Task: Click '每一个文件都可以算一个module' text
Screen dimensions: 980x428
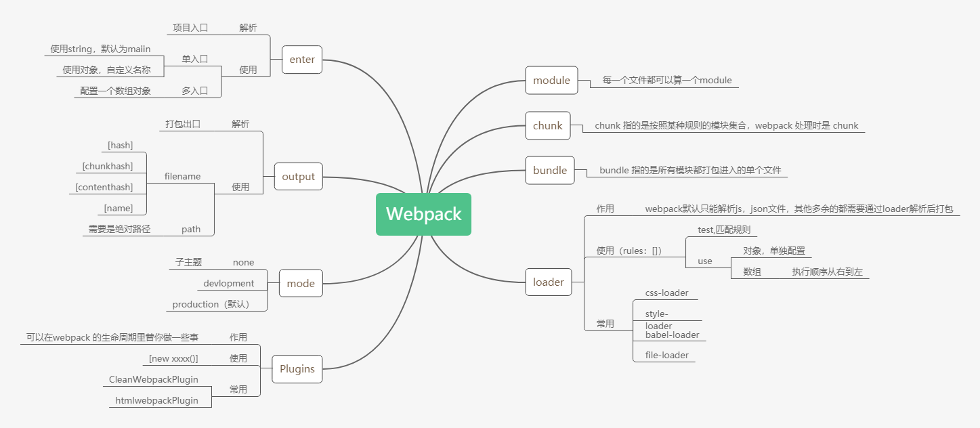Action: 667,80
